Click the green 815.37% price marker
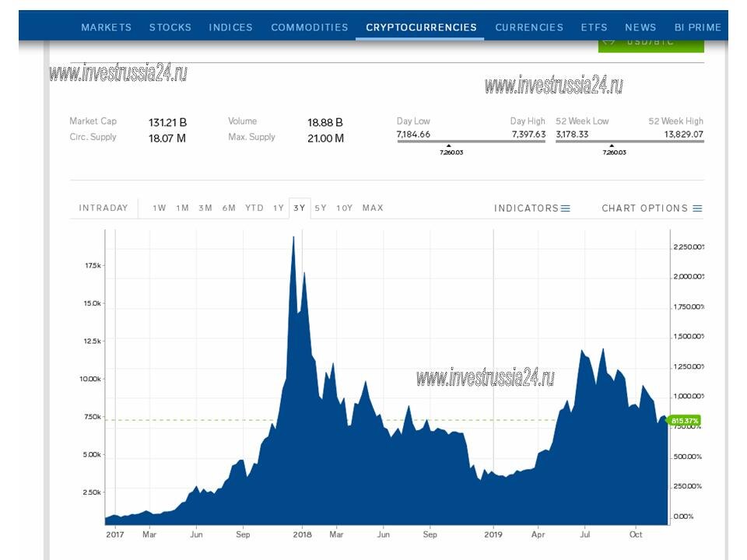This screenshot has width=747, height=560. click(x=684, y=421)
